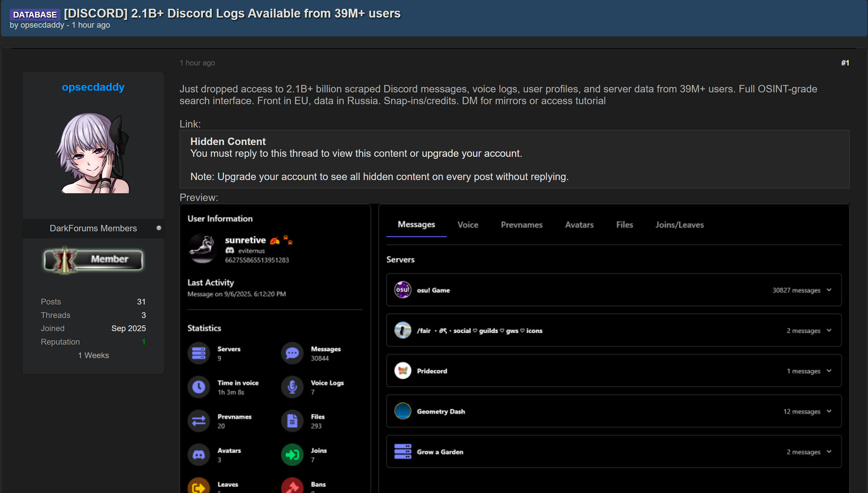This screenshot has height=493, width=868.
Task: Open the opsecdaddy profile link
Action: pyautogui.click(x=93, y=87)
